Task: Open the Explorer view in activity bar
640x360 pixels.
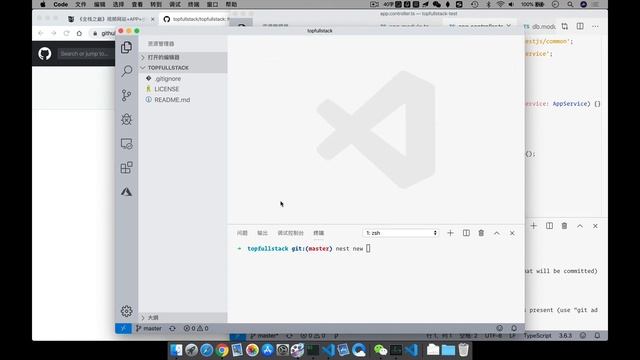Action: coord(127,47)
